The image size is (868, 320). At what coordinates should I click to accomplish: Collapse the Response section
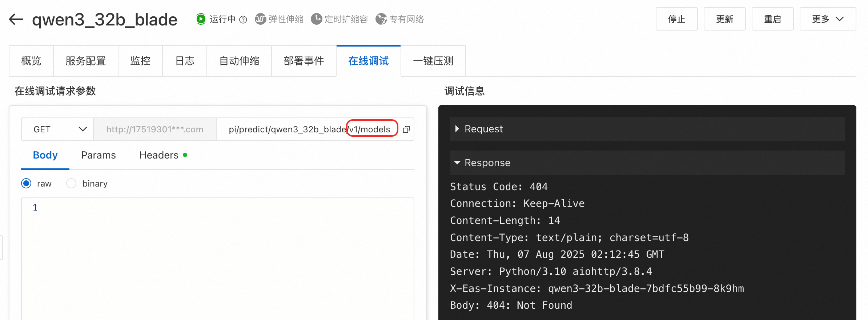coord(457,163)
